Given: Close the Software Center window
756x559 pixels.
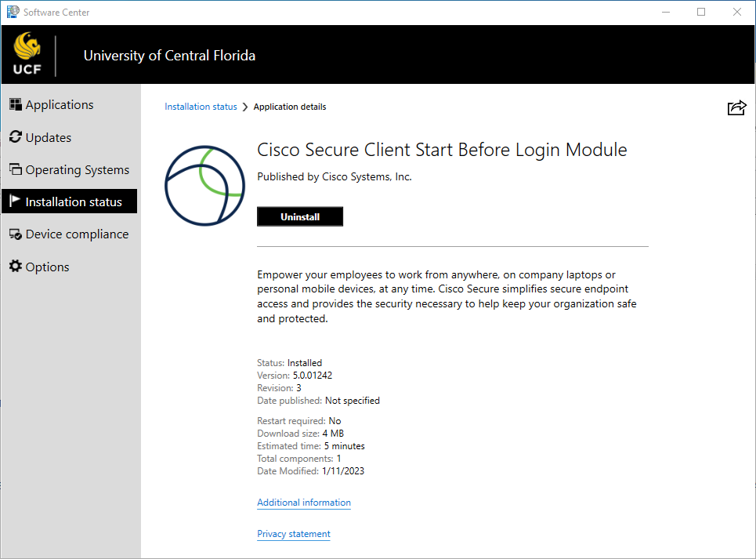Looking at the screenshot, I should point(736,12).
